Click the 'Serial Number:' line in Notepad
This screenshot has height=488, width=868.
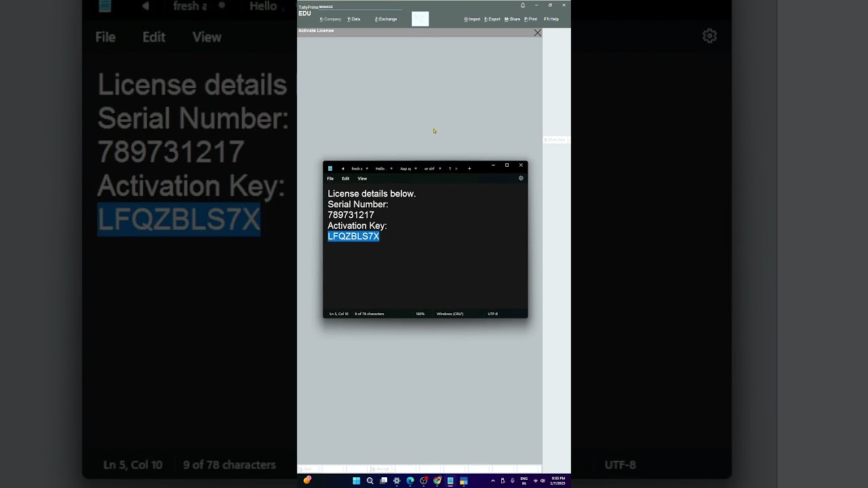[x=358, y=204]
